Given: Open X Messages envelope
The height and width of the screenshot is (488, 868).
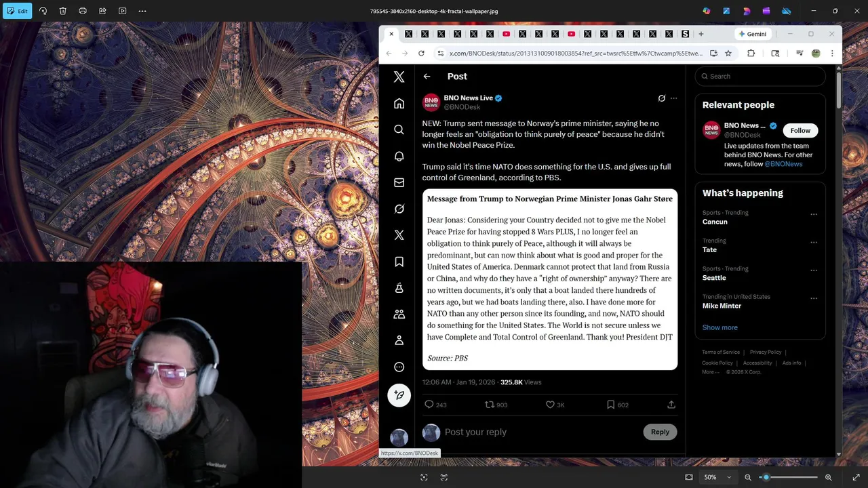Looking at the screenshot, I should pos(399,182).
